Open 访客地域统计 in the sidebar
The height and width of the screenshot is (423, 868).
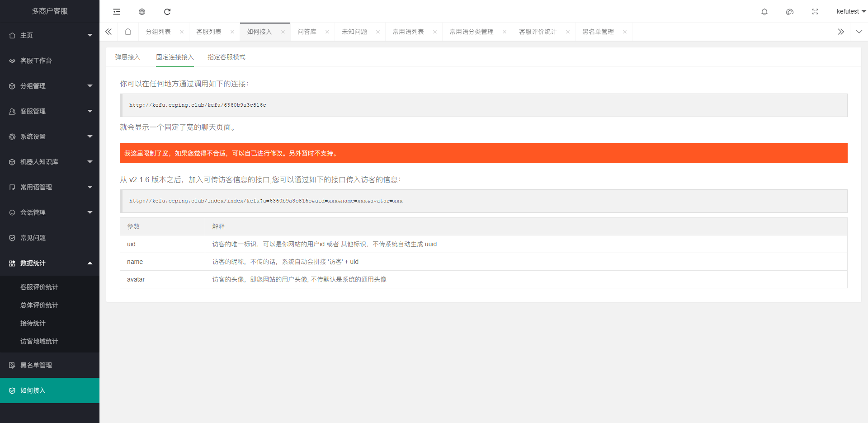click(x=39, y=341)
